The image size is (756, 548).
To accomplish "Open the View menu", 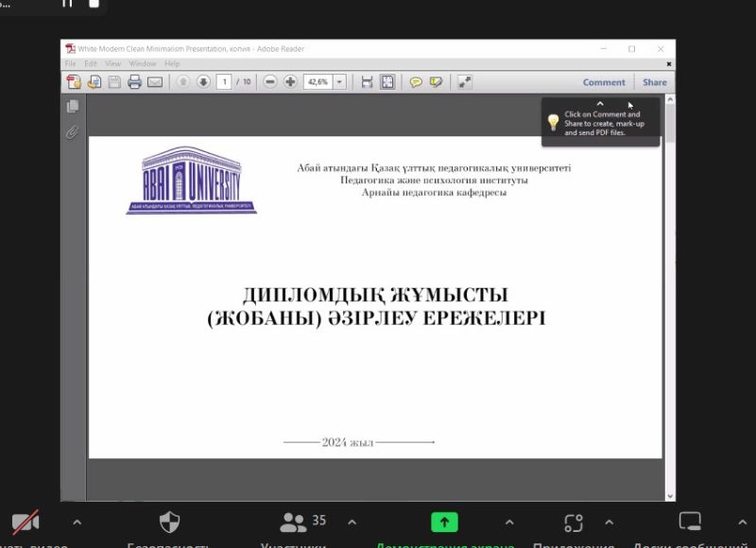I will pos(112,63).
